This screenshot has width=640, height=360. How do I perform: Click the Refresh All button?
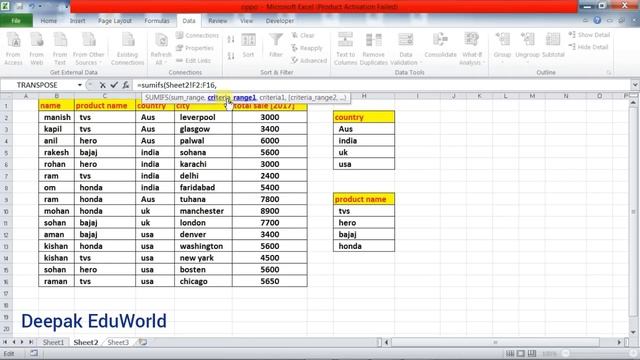[161, 49]
